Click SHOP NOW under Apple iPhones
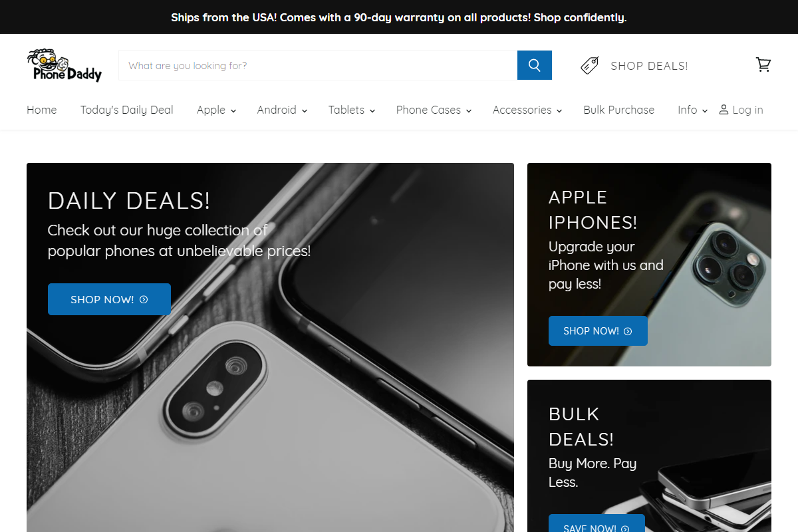 598,331
